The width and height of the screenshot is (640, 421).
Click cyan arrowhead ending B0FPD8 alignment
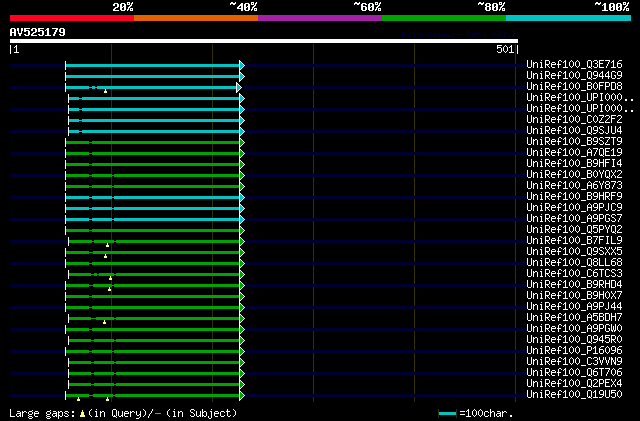click(239, 87)
